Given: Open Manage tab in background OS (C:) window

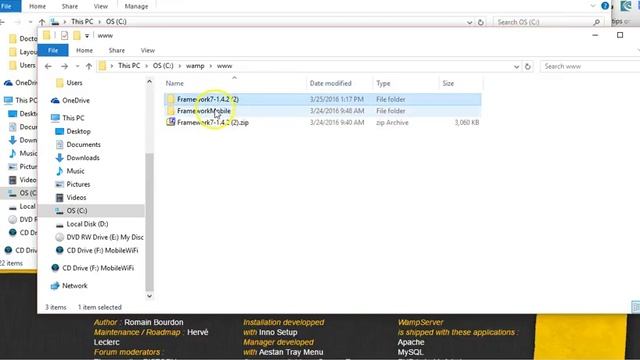Looking at the screenshot, I should [136, 6].
